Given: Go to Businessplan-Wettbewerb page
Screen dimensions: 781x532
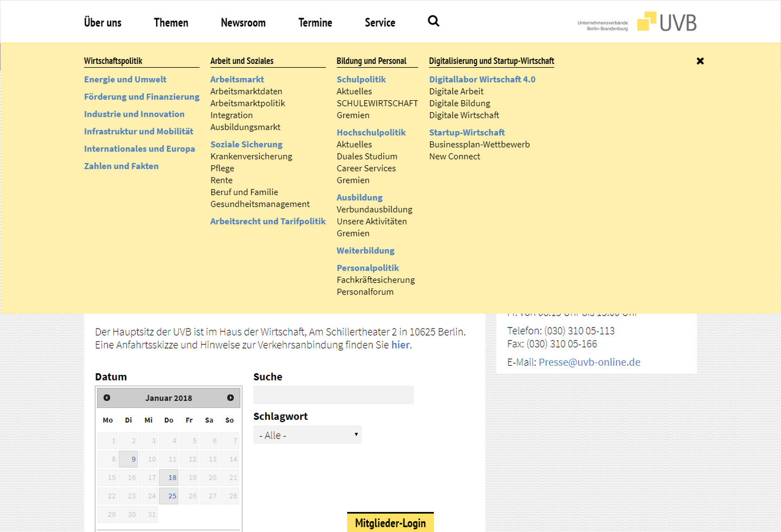Looking at the screenshot, I should coord(479,144).
